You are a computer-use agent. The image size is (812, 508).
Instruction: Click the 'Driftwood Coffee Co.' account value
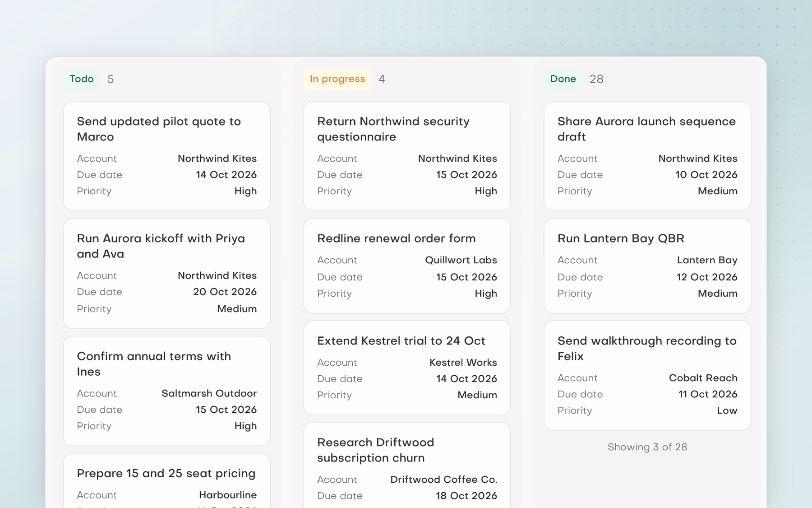443,480
